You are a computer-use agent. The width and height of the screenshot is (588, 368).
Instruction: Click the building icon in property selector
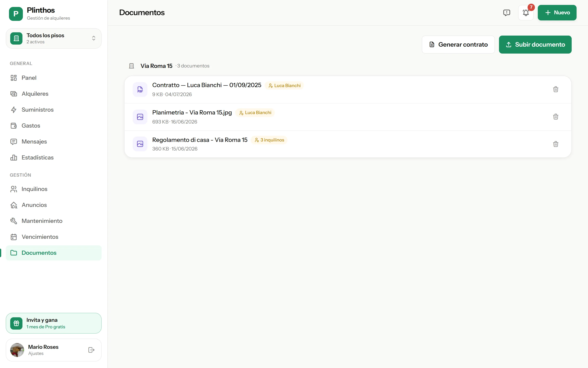point(16,38)
